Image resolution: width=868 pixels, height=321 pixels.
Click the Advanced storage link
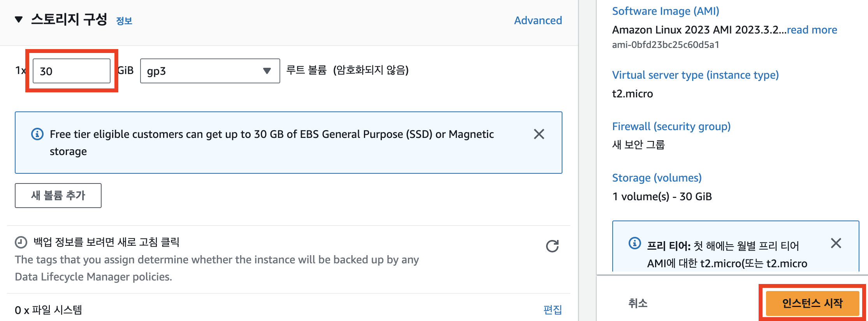(x=538, y=20)
